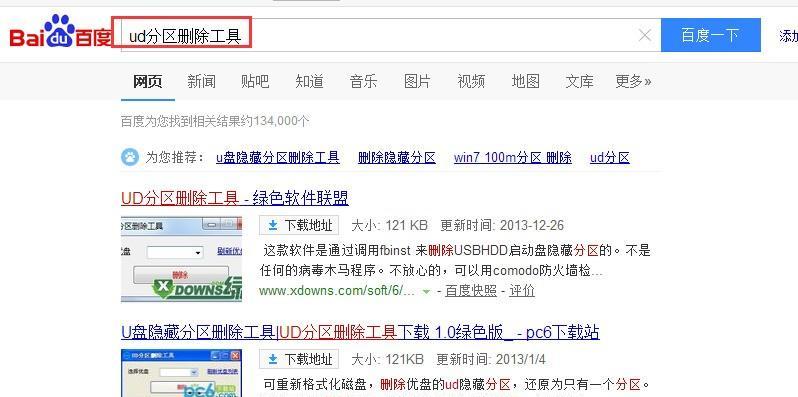798x397 pixels.
Task: Click the xdowns result thumbnail image
Action: click(x=181, y=259)
